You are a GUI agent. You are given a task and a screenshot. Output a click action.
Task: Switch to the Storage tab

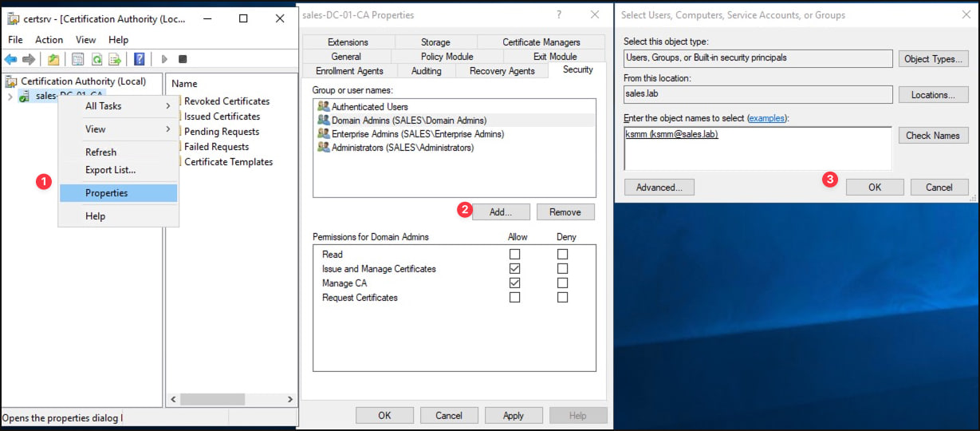click(435, 42)
